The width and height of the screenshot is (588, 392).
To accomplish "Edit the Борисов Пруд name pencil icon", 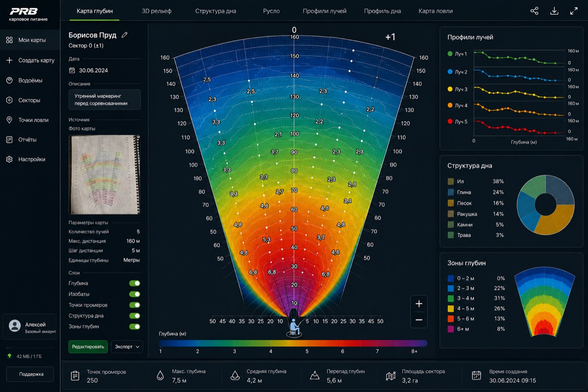I will 124,35.
